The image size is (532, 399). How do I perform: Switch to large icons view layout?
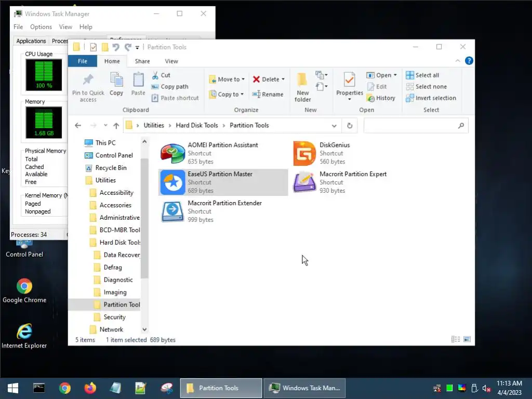pos(467,339)
